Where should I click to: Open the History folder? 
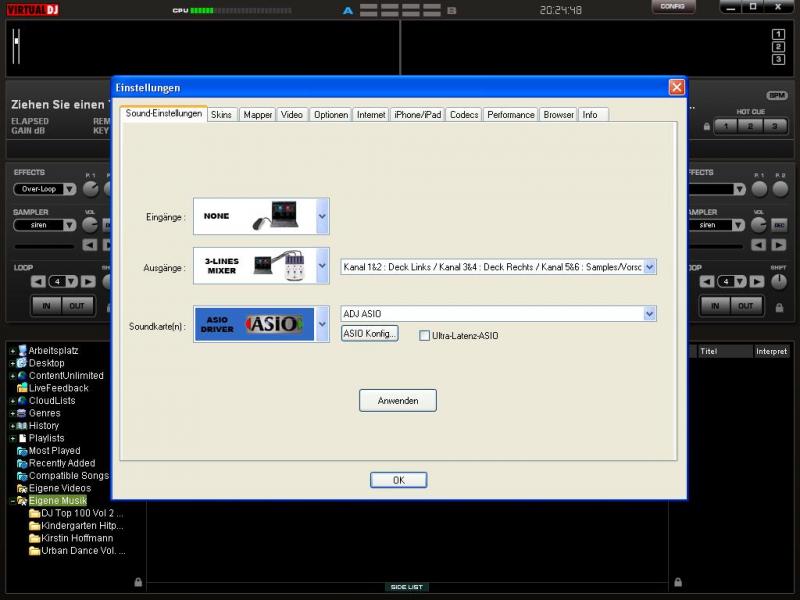pyautogui.click(x=44, y=426)
